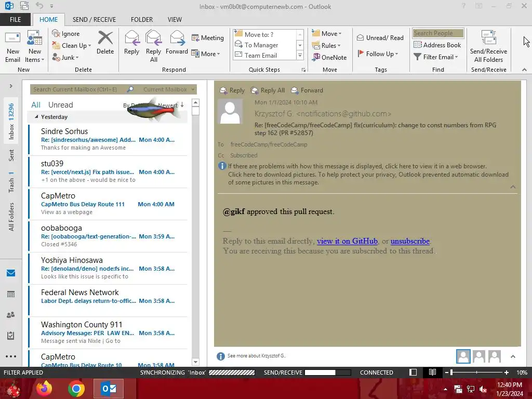This screenshot has width=532, height=399.
Task: Open more navigation options
Action: click(x=11, y=356)
